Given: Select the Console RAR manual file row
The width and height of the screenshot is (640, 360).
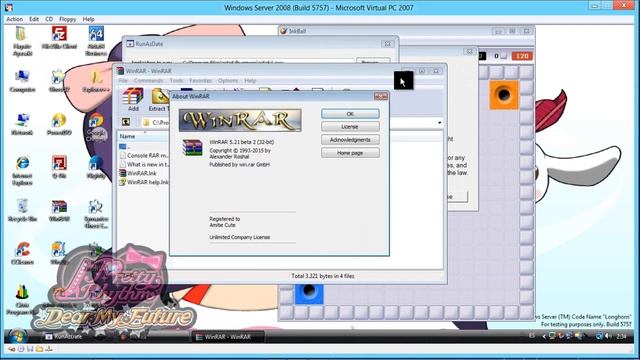Looking at the screenshot, I should click(144, 156).
